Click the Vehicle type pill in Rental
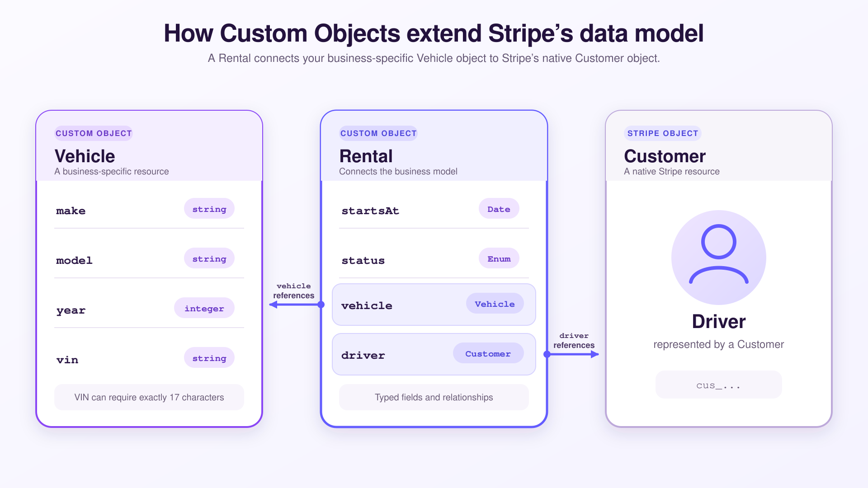The width and height of the screenshot is (868, 488). click(x=495, y=304)
